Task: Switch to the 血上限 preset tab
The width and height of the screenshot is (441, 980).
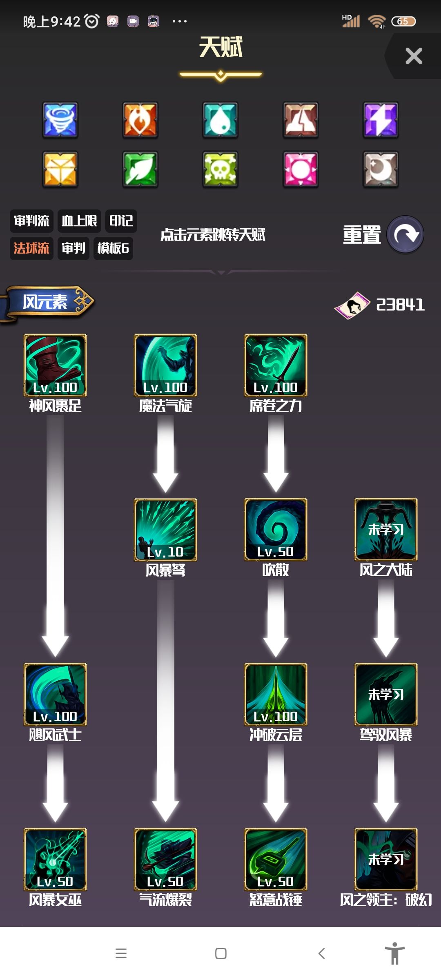Action: (x=79, y=221)
